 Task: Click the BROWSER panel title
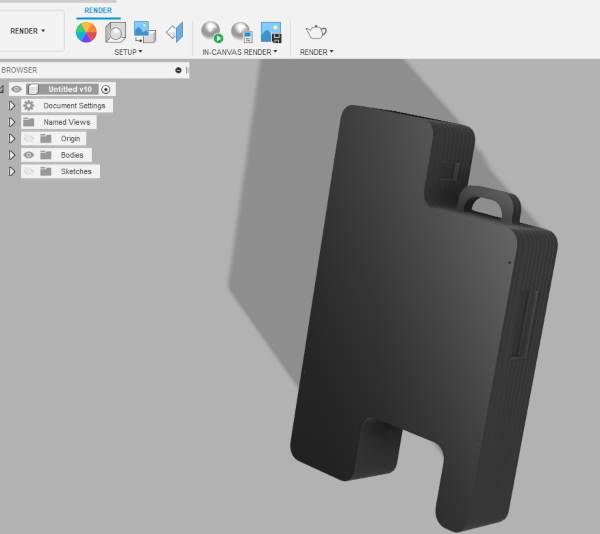click(19, 70)
